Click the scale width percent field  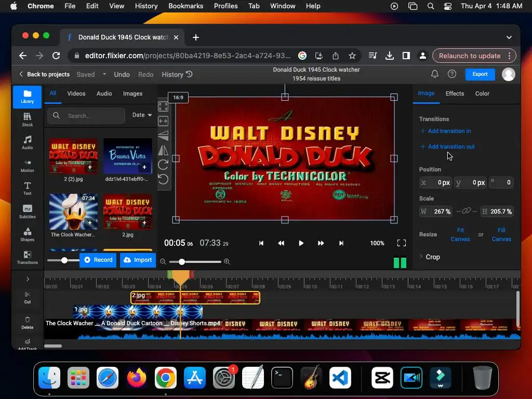[435, 211]
